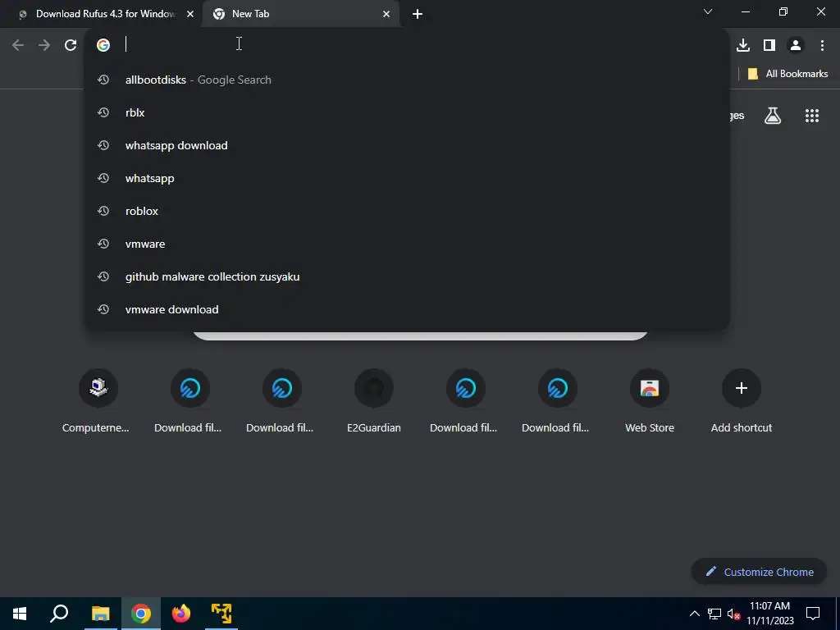Open notification center icon
This screenshot has width=840, height=630.
click(x=813, y=614)
